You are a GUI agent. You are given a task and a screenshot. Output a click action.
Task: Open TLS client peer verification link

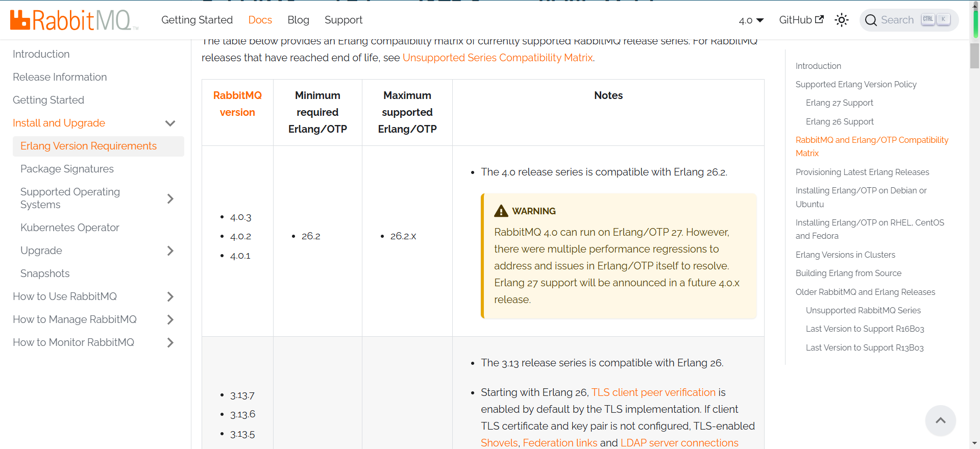point(653,392)
